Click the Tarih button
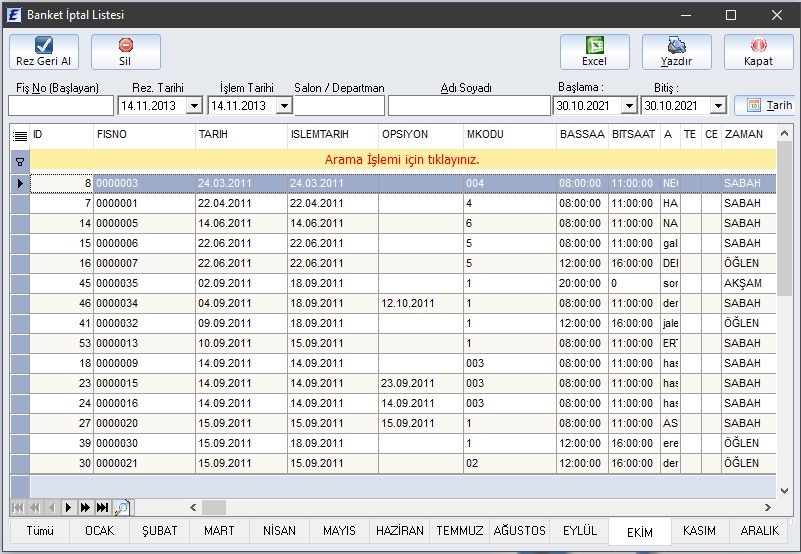801x554 pixels. point(765,105)
